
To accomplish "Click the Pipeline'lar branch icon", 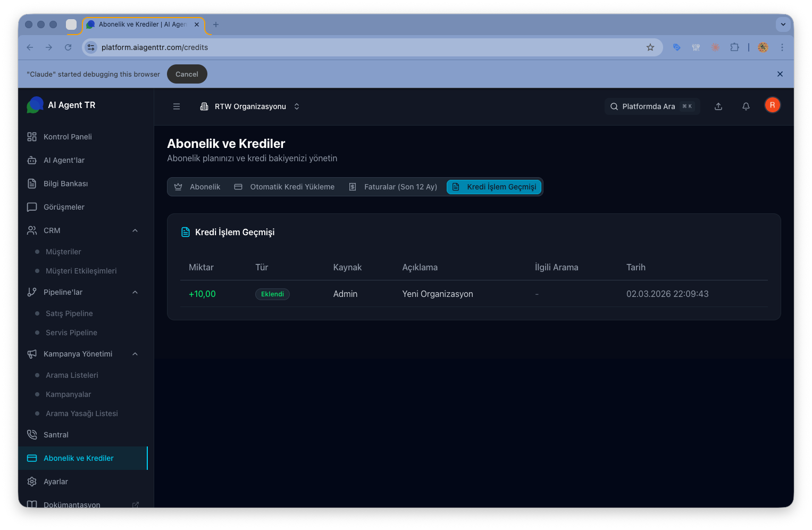I will pyautogui.click(x=32, y=292).
